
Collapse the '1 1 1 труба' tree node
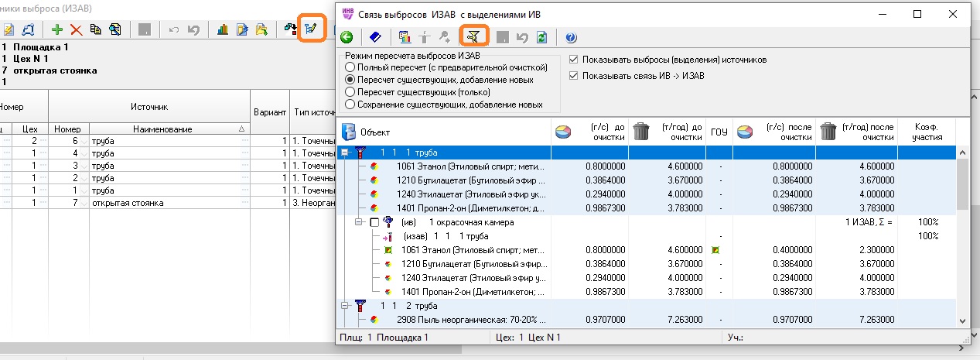click(344, 153)
